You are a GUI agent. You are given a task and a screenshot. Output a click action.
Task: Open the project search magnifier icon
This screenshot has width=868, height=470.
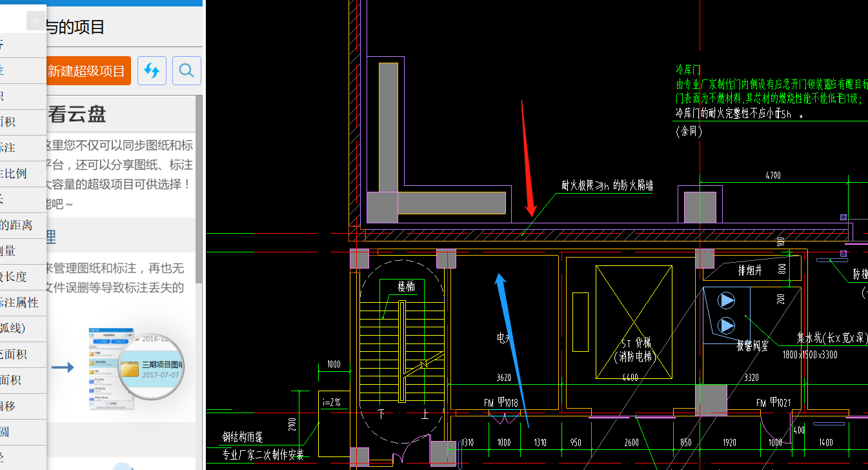click(187, 70)
